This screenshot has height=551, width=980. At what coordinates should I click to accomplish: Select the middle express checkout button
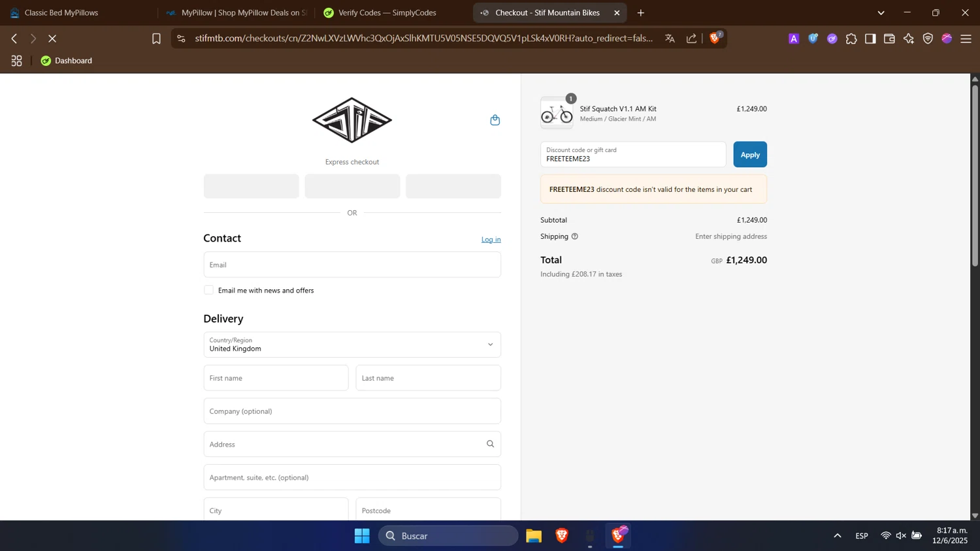[352, 186]
